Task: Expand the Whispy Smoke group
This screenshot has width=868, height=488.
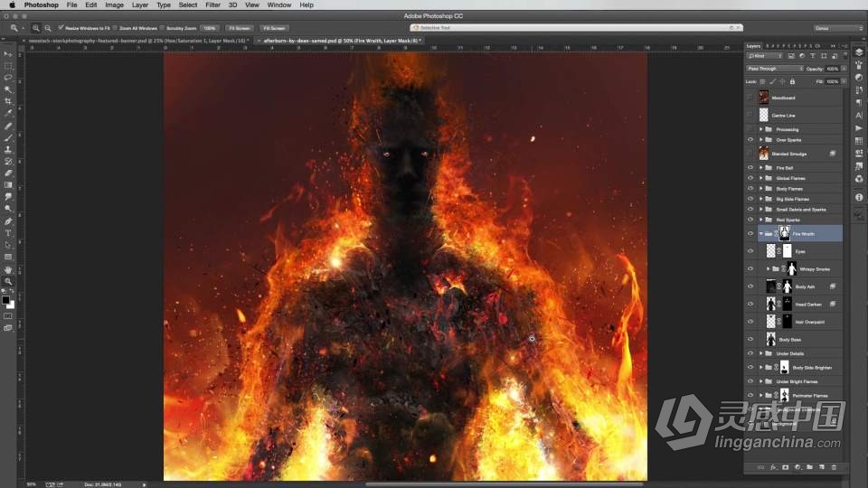Action: (x=768, y=269)
